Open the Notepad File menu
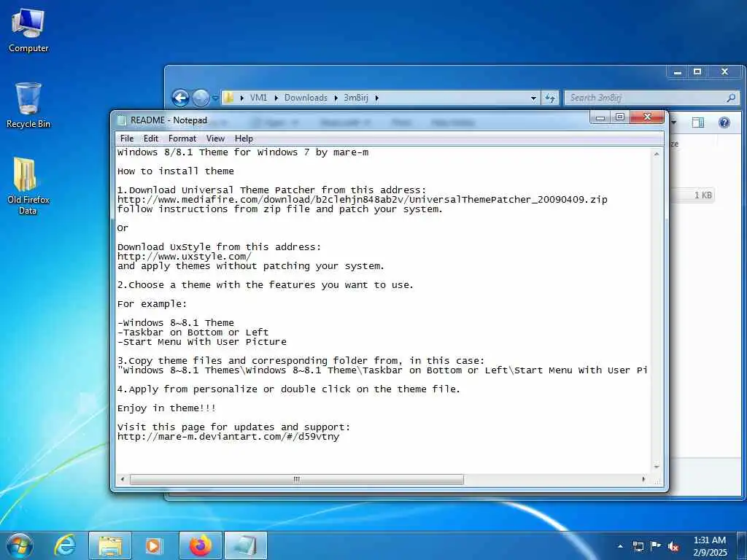Viewport: 747px width, 560px height. (127, 139)
